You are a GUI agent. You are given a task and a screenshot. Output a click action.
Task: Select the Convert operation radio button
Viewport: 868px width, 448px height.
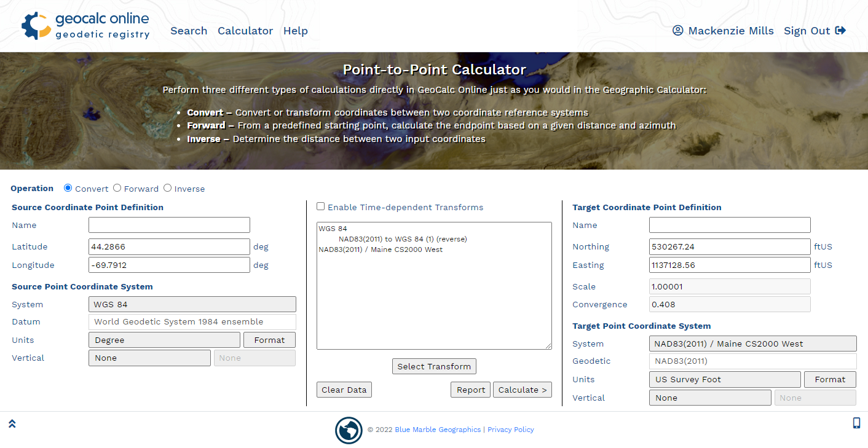tap(68, 188)
